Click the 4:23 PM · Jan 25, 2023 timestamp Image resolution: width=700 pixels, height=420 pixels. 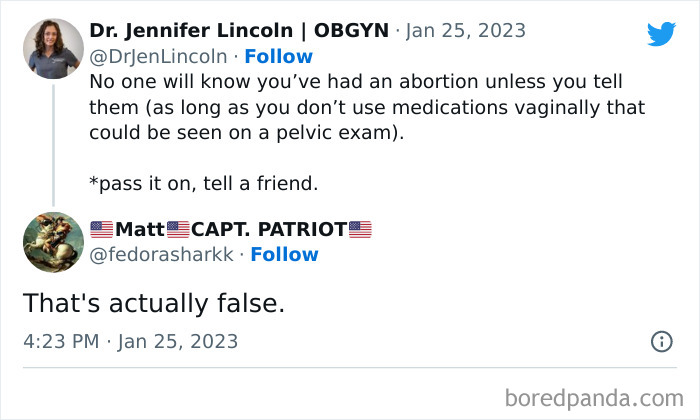[x=130, y=341]
